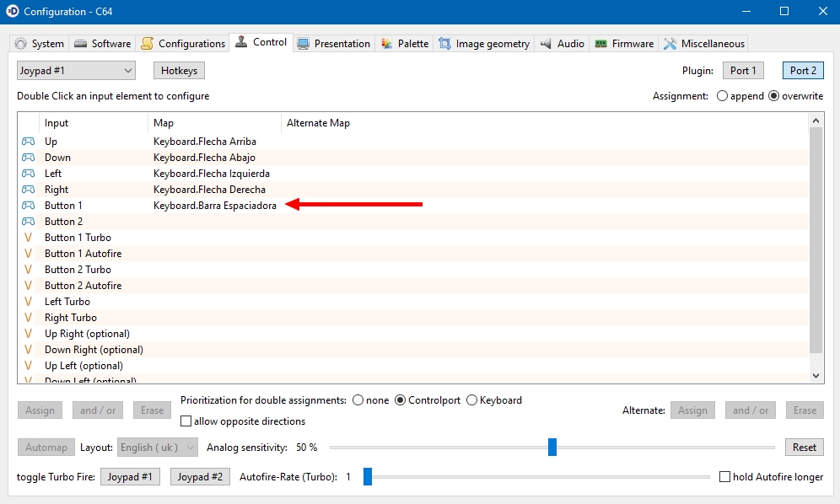Click the Audio tab speaker icon
This screenshot has height=504, width=840.
[546, 44]
